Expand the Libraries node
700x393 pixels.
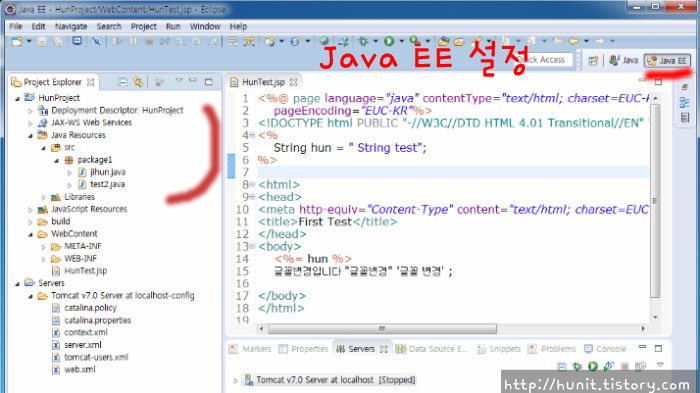pyautogui.click(x=43, y=197)
